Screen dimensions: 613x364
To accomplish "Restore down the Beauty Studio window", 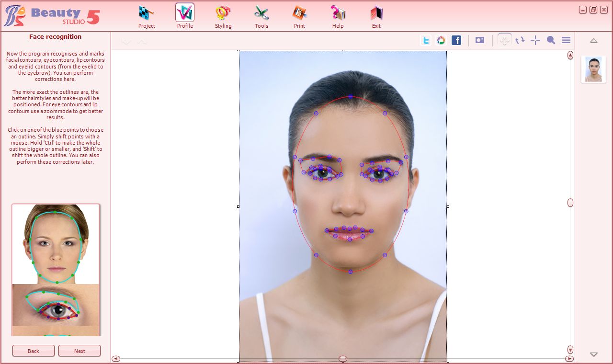I will pos(593,10).
